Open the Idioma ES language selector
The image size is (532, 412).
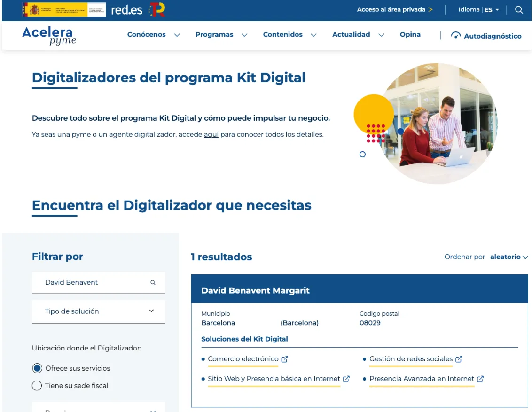[x=478, y=10]
